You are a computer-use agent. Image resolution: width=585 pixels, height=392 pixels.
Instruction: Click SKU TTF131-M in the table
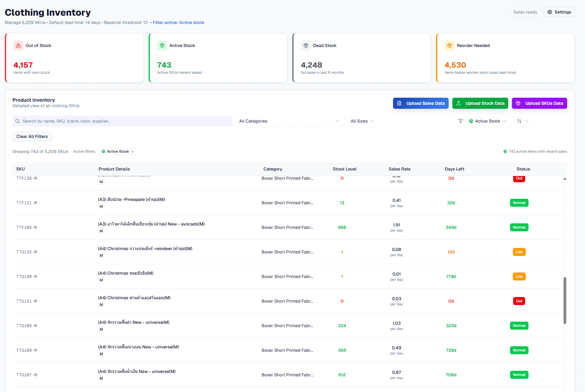click(27, 203)
